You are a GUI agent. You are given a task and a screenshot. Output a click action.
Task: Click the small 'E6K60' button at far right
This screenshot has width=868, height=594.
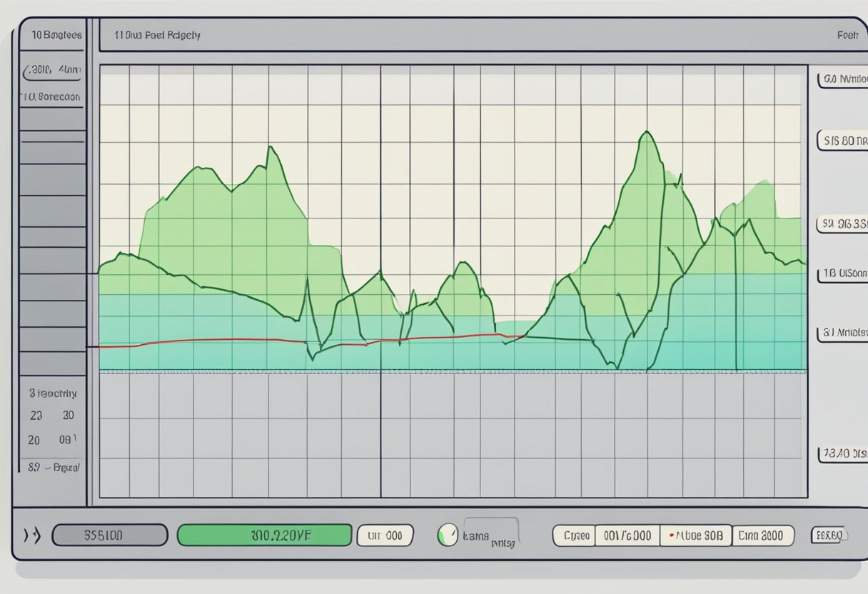[x=828, y=535]
